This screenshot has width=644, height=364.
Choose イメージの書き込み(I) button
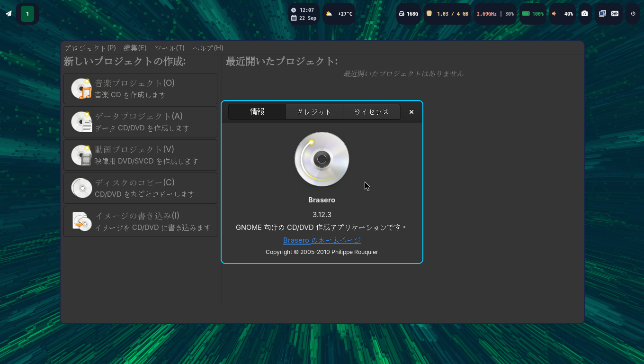click(140, 221)
